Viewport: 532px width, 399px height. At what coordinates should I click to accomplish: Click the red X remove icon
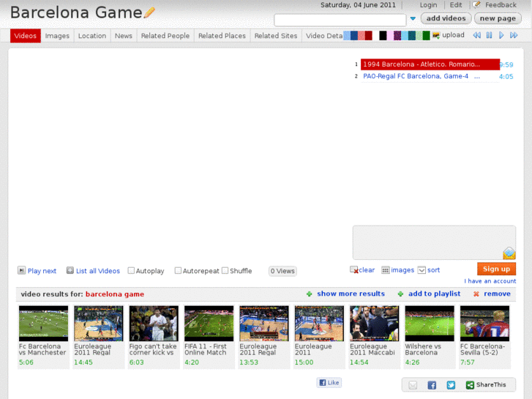click(476, 294)
